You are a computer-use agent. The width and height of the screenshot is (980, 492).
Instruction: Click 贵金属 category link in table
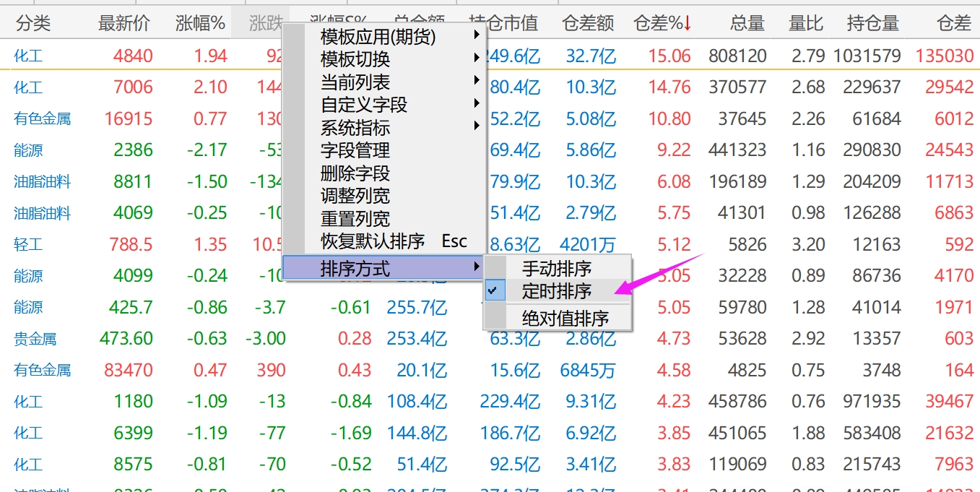(35, 339)
